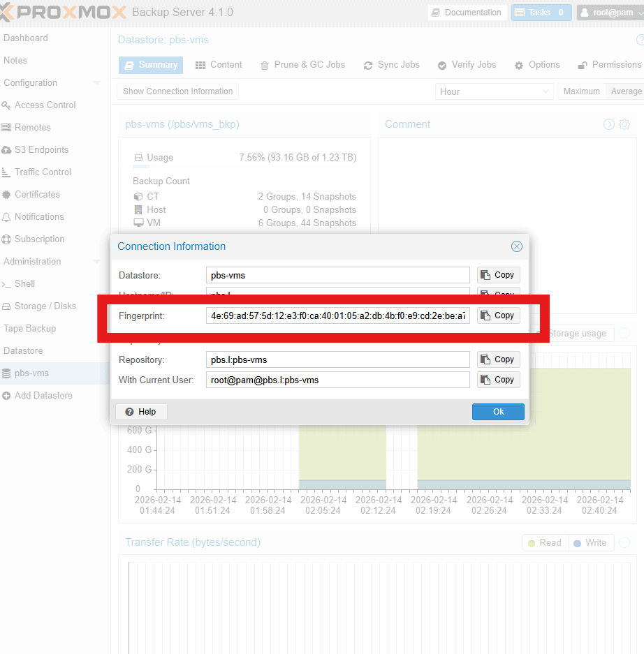Toggle the Maximum graph mode
Image resolution: width=644 pixels, height=654 pixels.
581,91
